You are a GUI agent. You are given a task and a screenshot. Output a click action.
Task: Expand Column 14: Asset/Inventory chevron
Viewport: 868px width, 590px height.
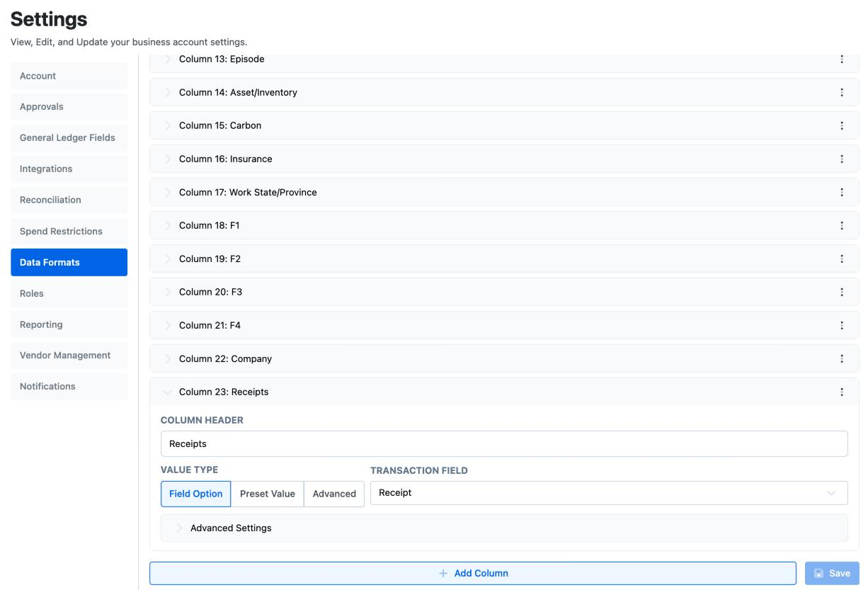[168, 93]
